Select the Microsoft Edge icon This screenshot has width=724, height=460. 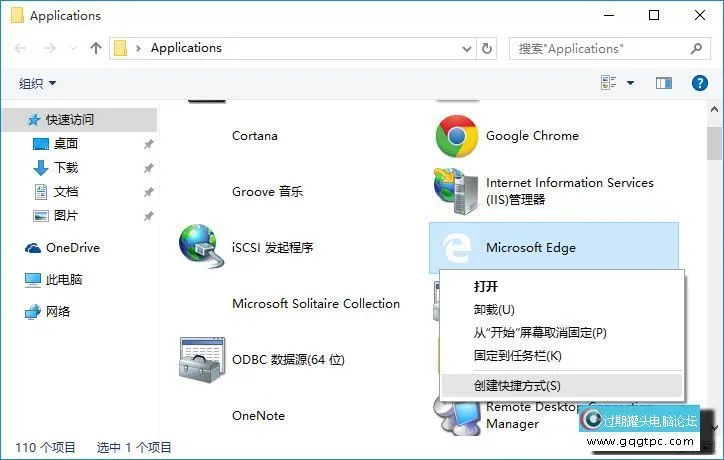pos(456,247)
